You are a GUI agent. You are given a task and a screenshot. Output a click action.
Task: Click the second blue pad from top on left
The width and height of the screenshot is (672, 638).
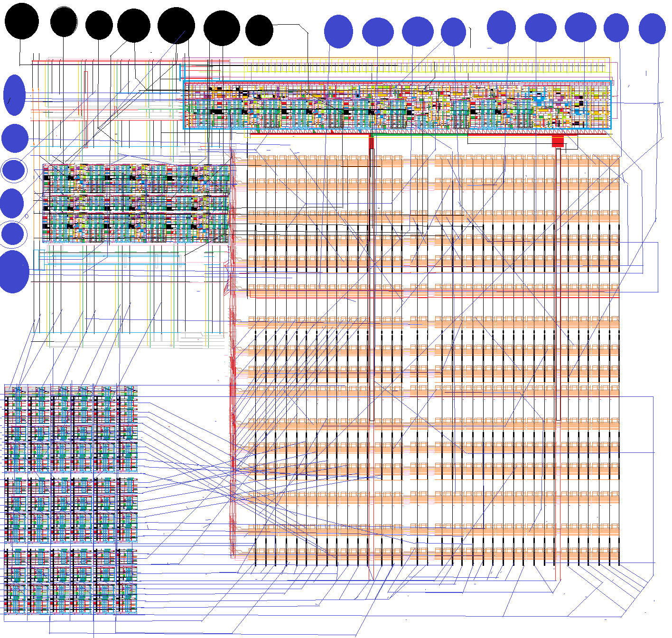pos(15,138)
